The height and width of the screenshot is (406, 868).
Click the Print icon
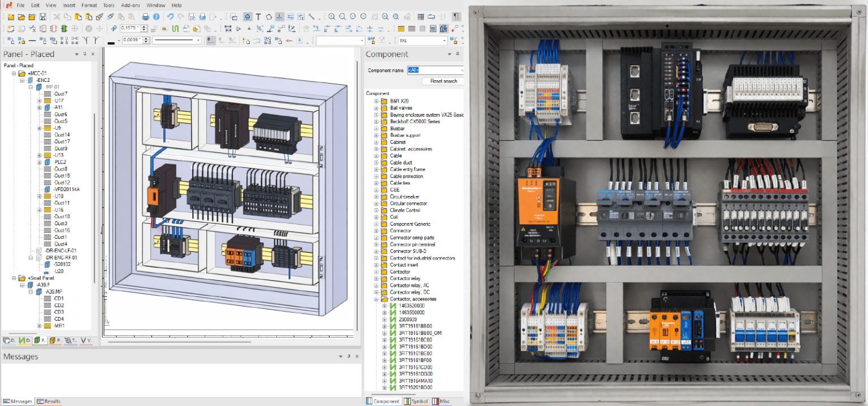pos(146,17)
